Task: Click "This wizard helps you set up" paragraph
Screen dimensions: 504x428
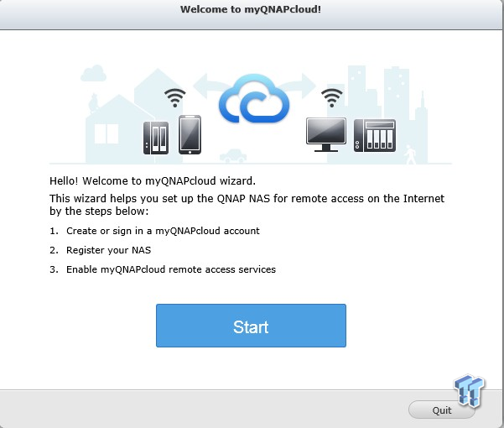Action: click(x=247, y=205)
